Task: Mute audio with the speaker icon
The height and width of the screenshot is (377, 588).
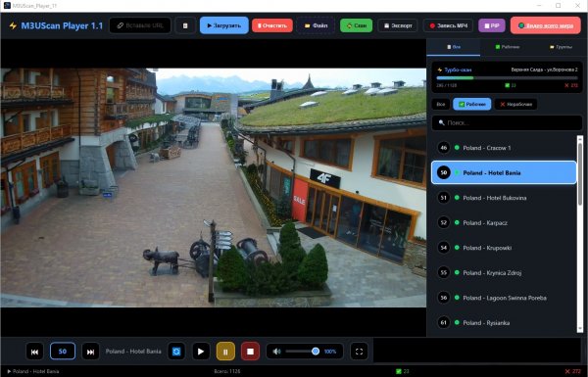Action: point(276,352)
